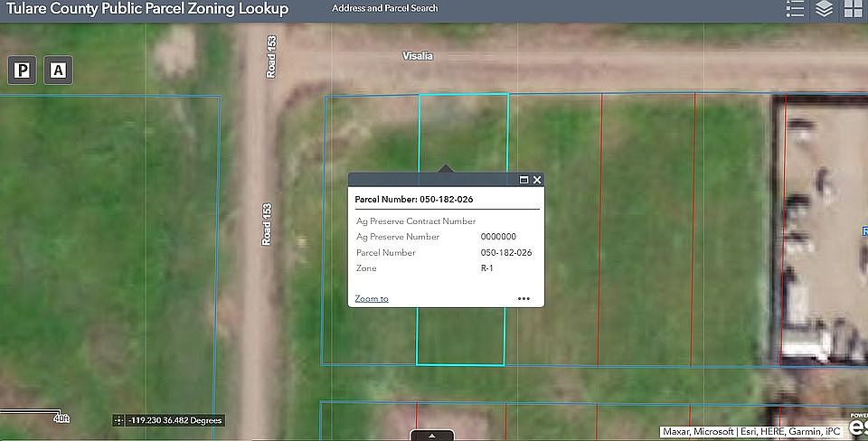Expand the bottom attribute table arrow
868x441 pixels.
pyautogui.click(x=432, y=436)
